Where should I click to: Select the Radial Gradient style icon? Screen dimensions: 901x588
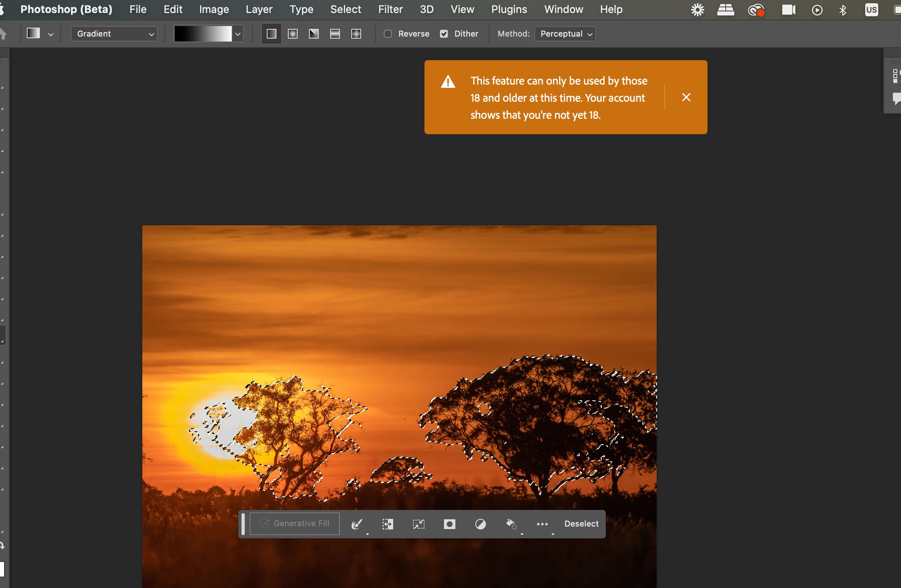click(x=293, y=34)
